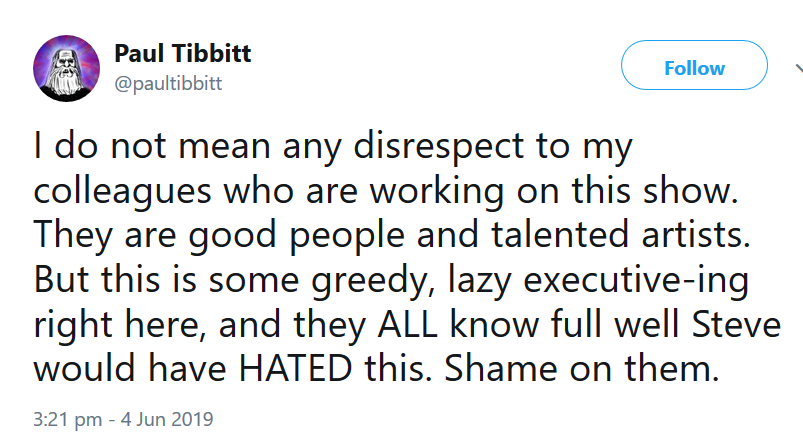Click the capitalized word 'ALL'
This screenshot has height=445, width=803.
coord(408,325)
